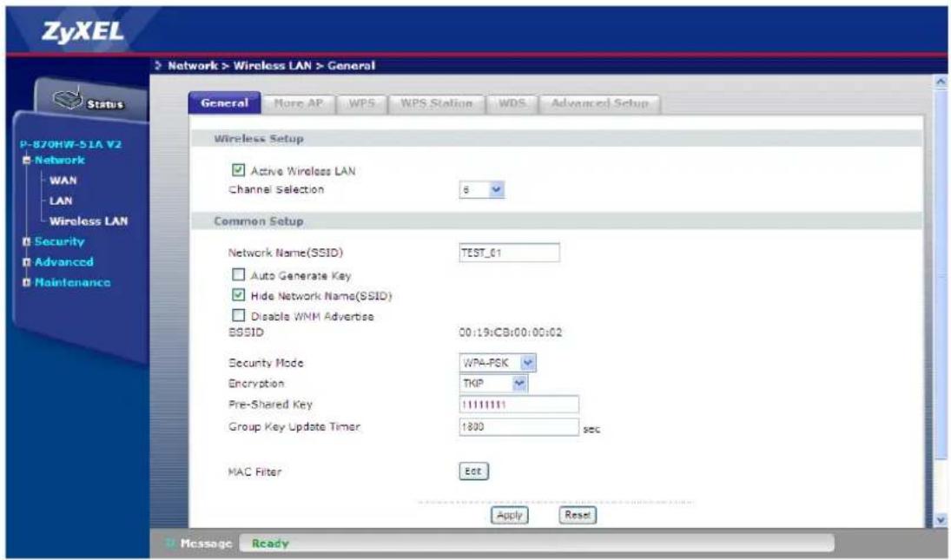Open the Channel Selection dropdown
The width and height of the screenshot is (951, 560).
[x=482, y=189]
